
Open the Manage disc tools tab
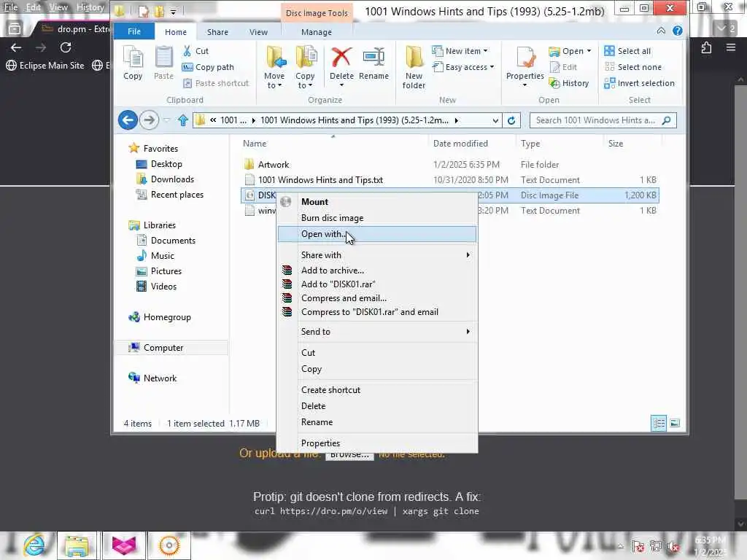[x=317, y=32]
